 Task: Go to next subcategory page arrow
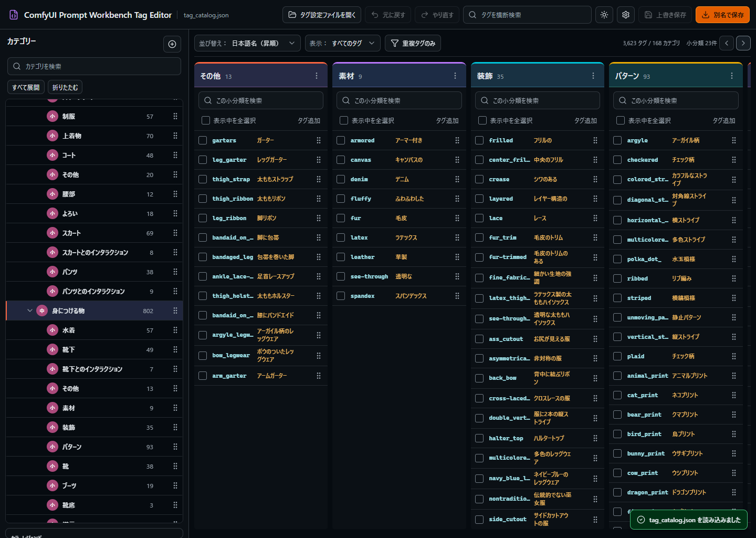[743, 43]
